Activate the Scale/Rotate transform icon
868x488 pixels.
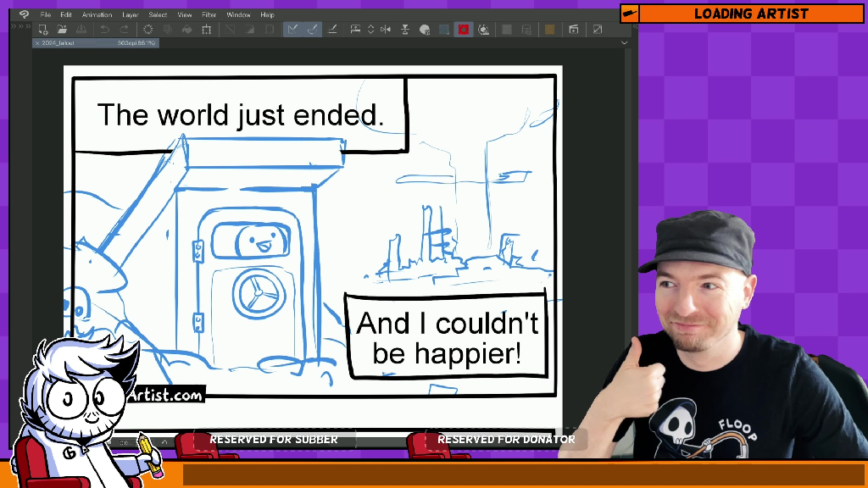pyautogui.click(x=207, y=30)
